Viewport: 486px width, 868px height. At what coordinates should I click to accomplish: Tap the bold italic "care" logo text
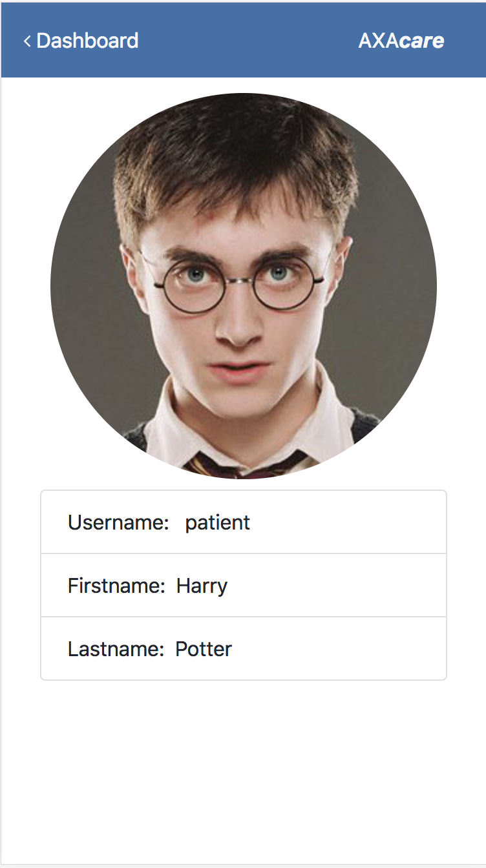click(x=422, y=41)
